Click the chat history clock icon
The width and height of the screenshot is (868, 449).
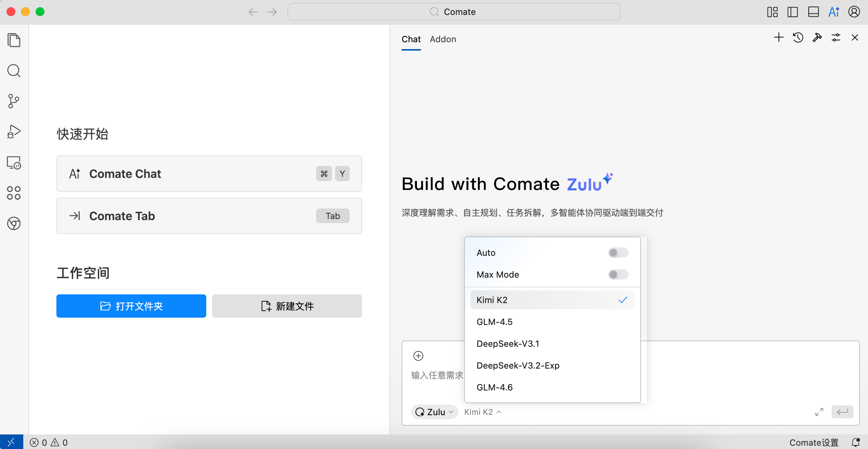(x=798, y=37)
